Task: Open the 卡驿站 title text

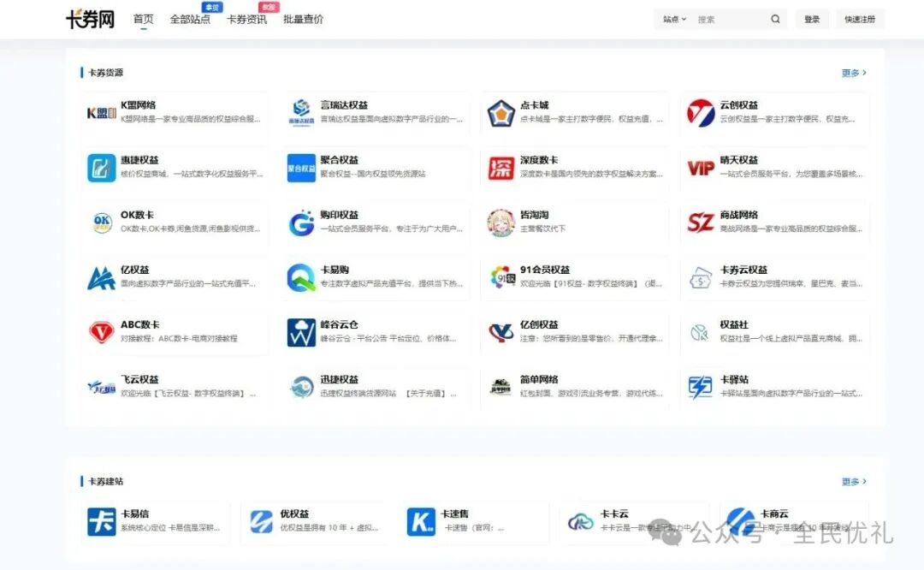Action: point(734,379)
